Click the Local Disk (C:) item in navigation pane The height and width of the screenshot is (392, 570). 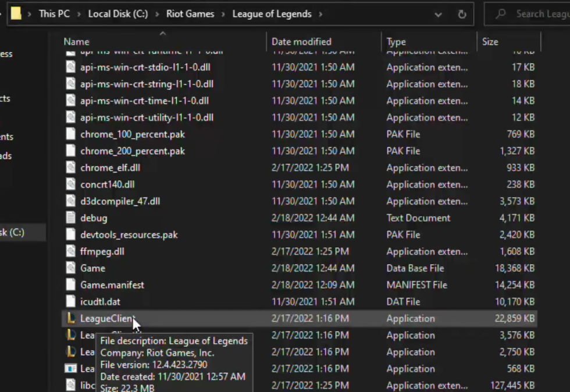pos(23,232)
